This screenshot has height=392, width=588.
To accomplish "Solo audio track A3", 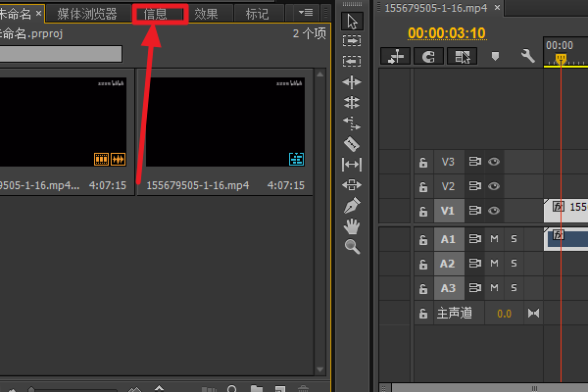I will tap(514, 288).
